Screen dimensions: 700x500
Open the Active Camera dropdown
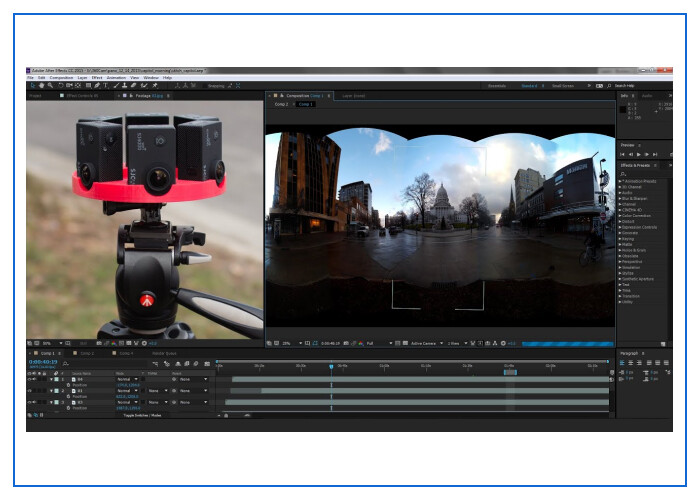click(427, 343)
